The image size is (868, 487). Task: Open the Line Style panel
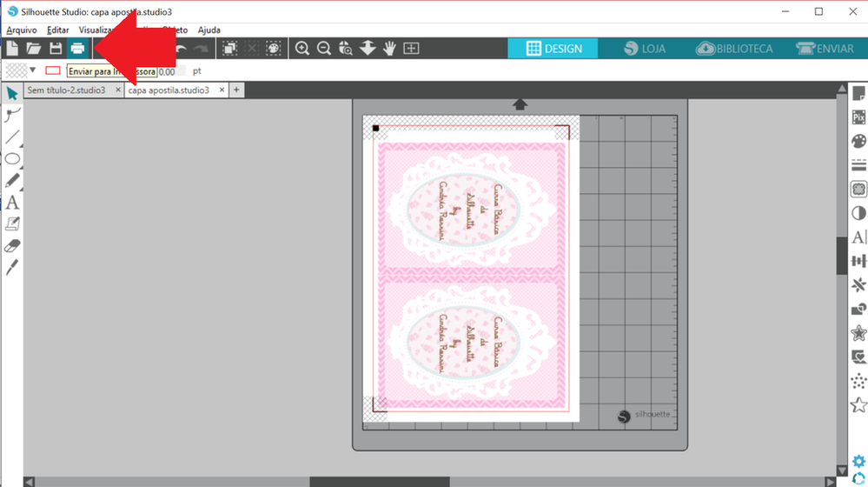pyautogui.click(x=858, y=165)
